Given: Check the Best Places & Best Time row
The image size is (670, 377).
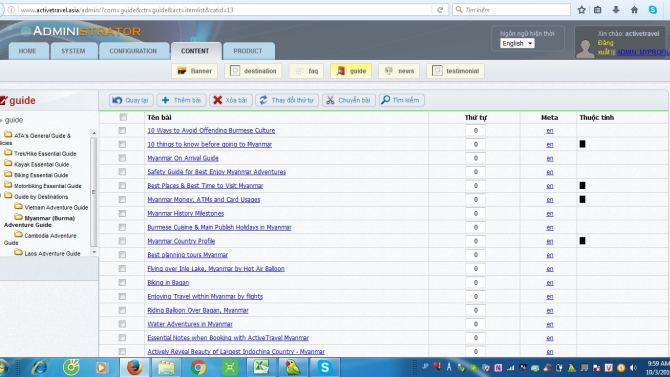Looking at the screenshot, I should tap(122, 186).
